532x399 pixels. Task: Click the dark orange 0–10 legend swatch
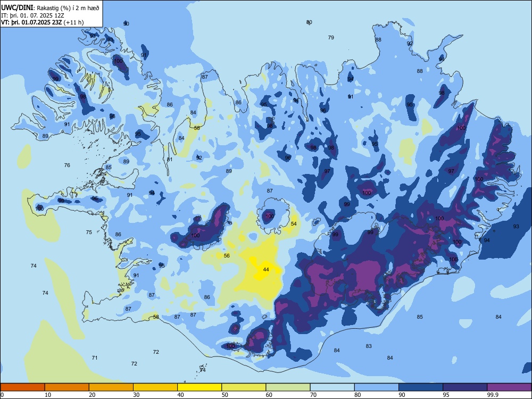[22, 387]
